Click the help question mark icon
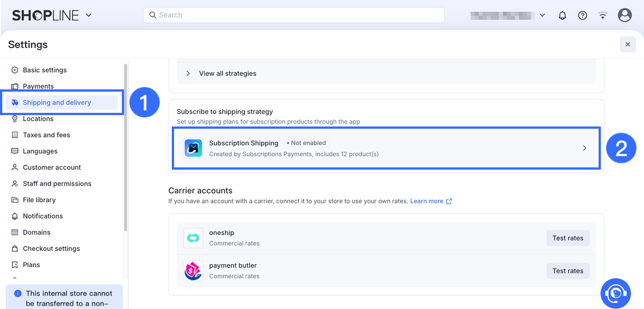Image resolution: width=644 pixels, height=309 pixels. point(582,15)
